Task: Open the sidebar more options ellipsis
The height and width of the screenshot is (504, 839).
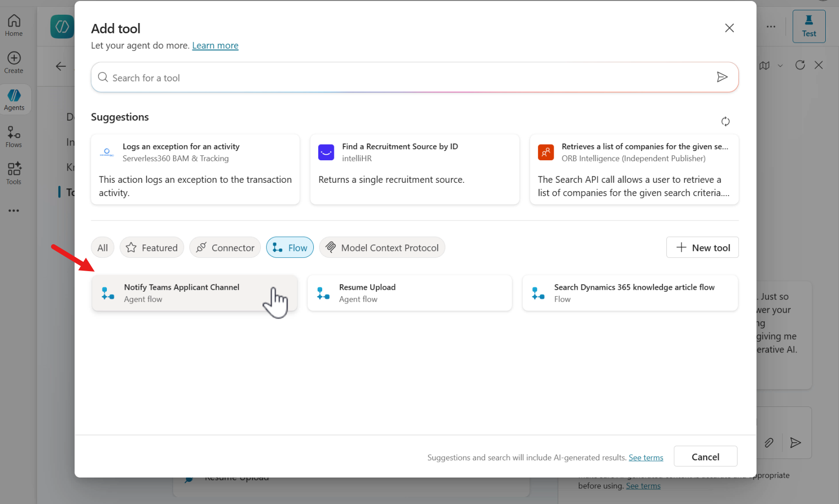Action: (14, 211)
